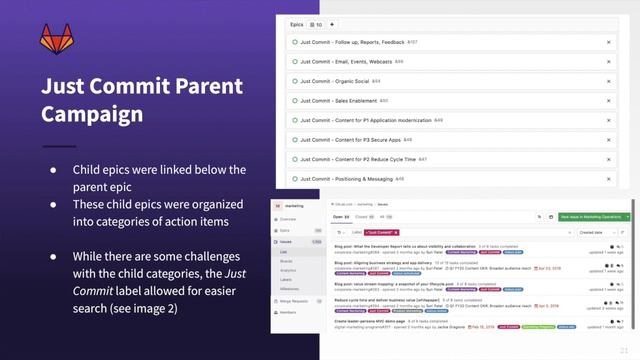Click the open status icon for Follow up epic

pyautogui.click(x=295, y=42)
